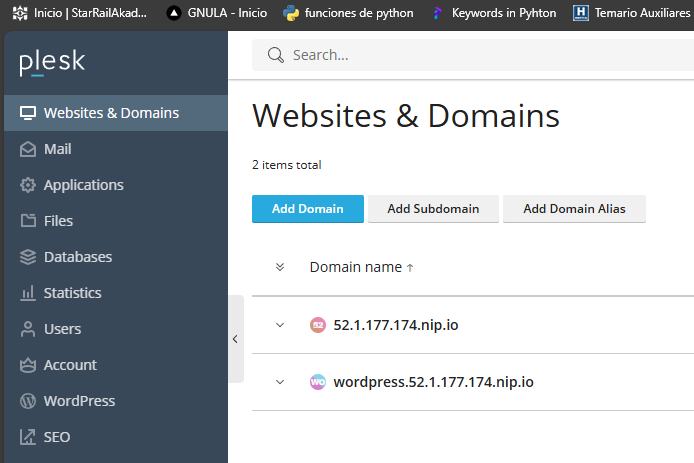
Task: Click the Users person icon
Action: coord(27,329)
